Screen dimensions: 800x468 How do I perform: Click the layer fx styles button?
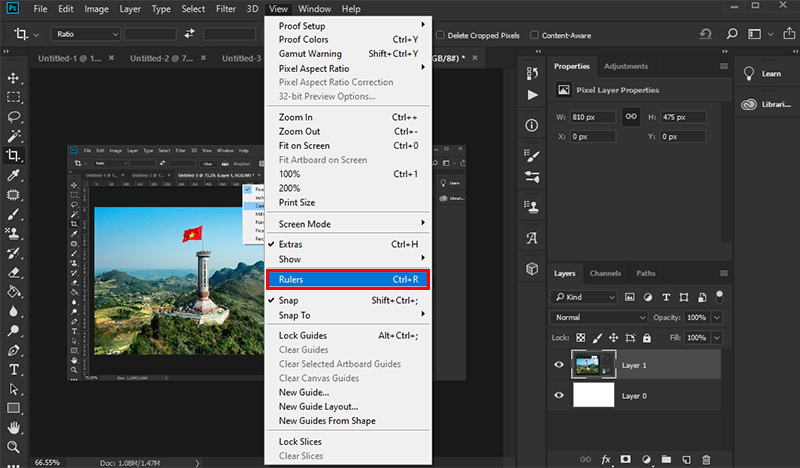(606, 459)
